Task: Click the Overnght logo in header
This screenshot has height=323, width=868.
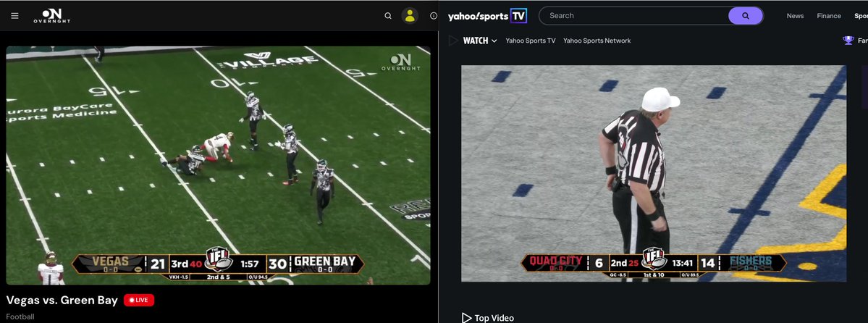Action: (x=51, y=15)
